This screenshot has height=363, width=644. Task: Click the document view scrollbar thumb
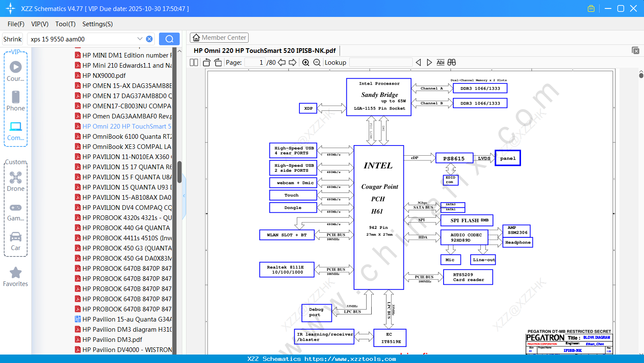coord(641,74)
